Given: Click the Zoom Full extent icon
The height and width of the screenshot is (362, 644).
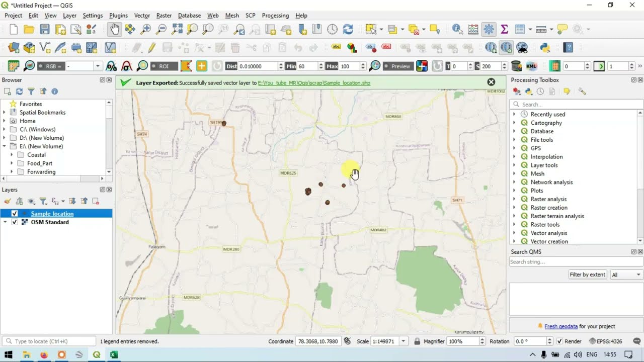Looking at the screenshot, I should click(x=177, y=29).
